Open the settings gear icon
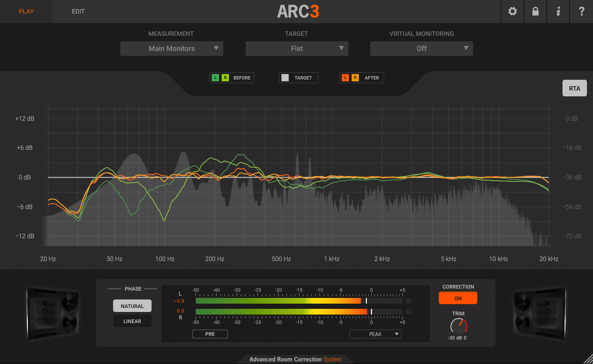 click(512, 11)
